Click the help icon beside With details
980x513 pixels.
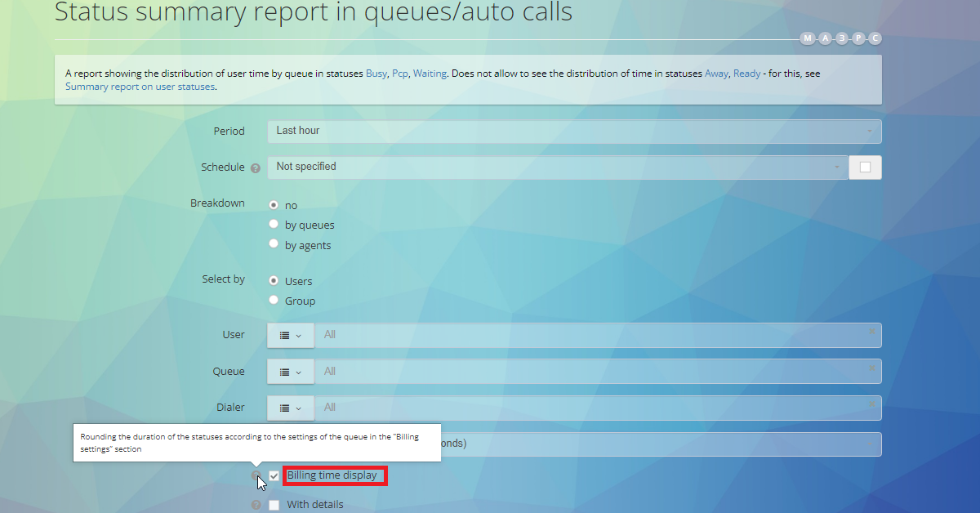(x=256, y=505)
